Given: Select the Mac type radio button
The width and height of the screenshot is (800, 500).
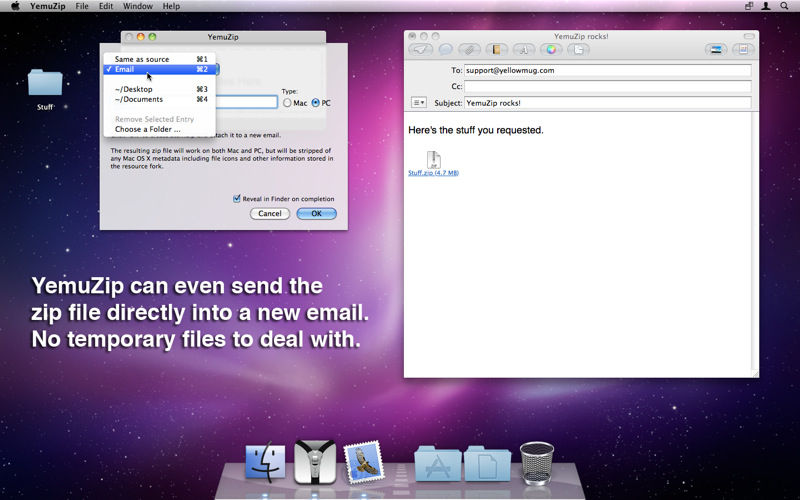Looking at the screenshot, I should click(x=287, y=103).
